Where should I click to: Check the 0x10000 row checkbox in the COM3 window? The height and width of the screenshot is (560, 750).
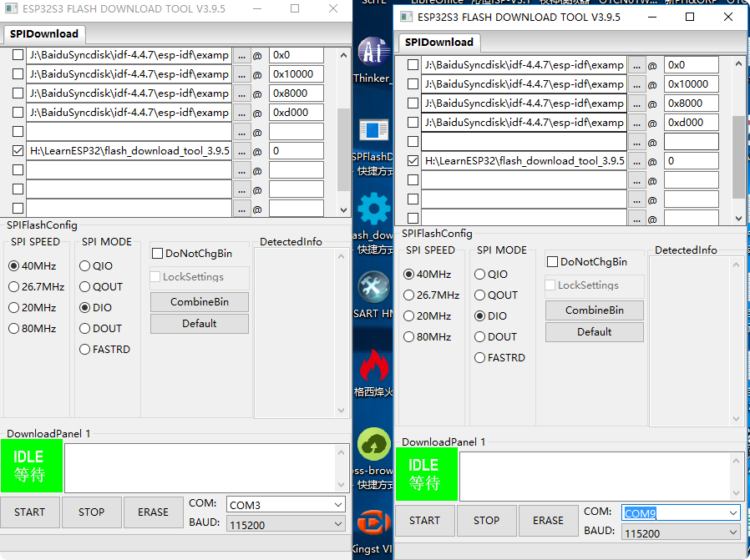(x=18, y=74)
